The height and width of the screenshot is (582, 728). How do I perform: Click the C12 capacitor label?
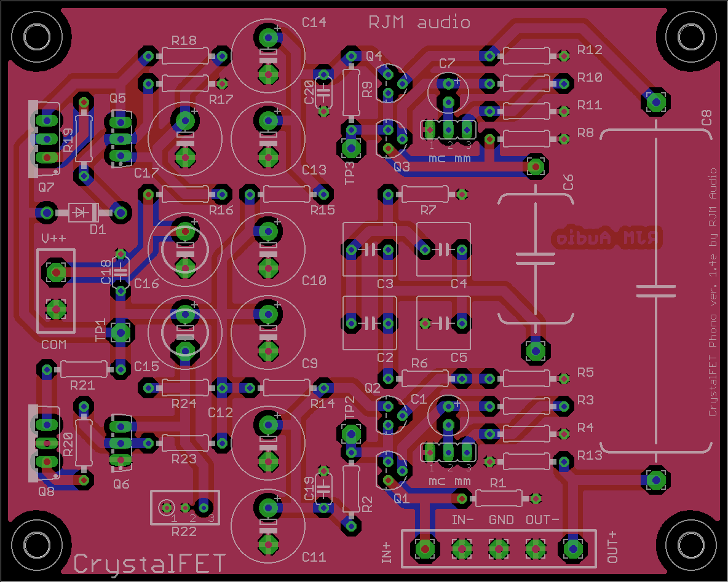pyautogui.click(x=220, y=412)
